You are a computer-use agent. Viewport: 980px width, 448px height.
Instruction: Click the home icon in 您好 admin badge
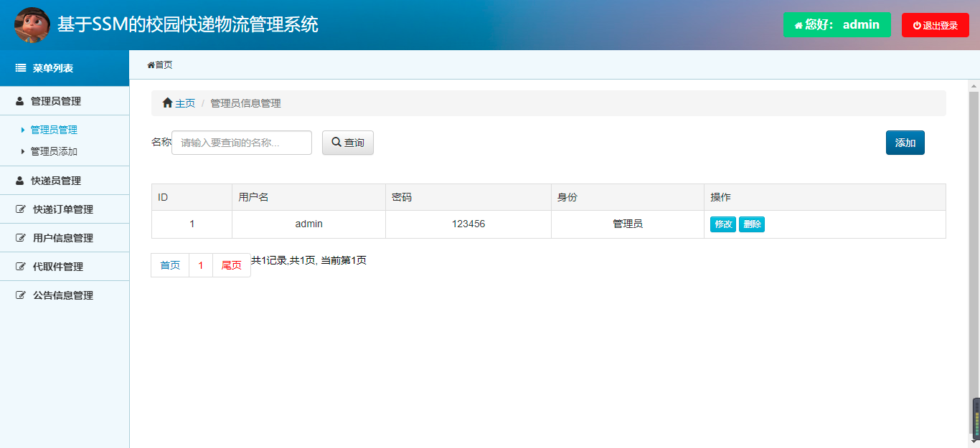pos(798,25)
